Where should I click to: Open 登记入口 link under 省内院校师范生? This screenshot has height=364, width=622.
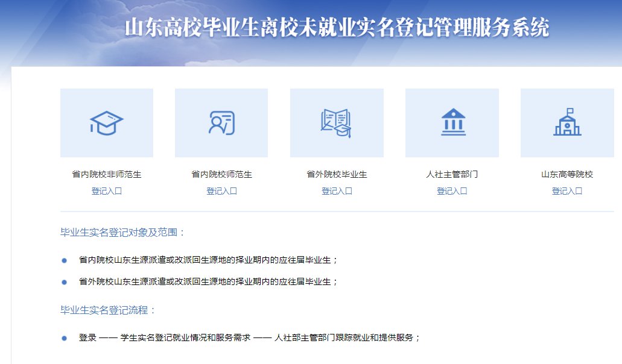tap(221, 191)
